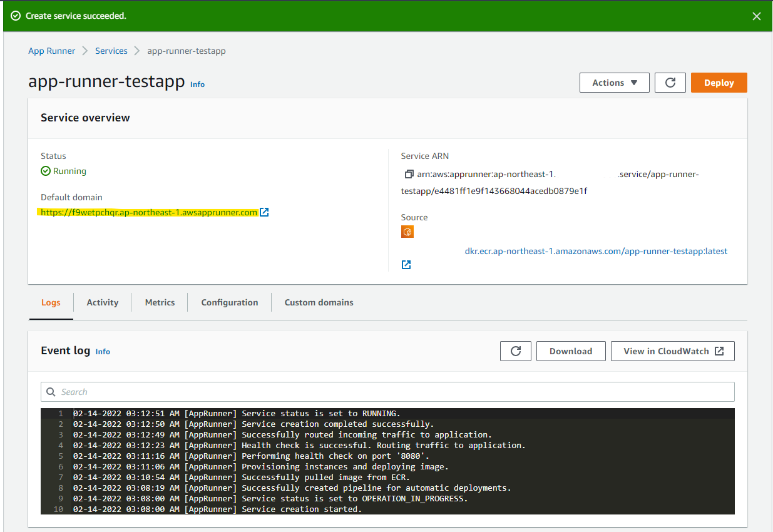Refresh the service page
773x532 pixels.
tap(670, 82)
